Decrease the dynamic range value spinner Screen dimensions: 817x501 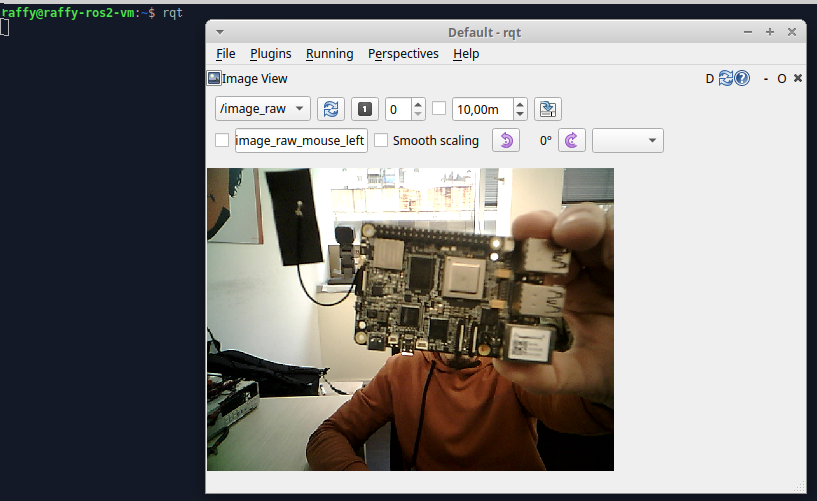[418, 114]
